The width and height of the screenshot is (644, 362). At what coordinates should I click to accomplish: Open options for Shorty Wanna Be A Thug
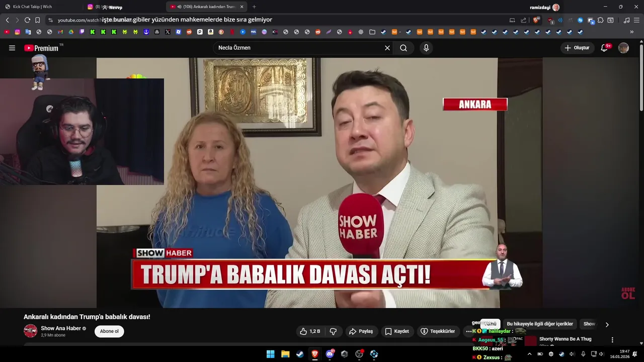click(612, 340)
